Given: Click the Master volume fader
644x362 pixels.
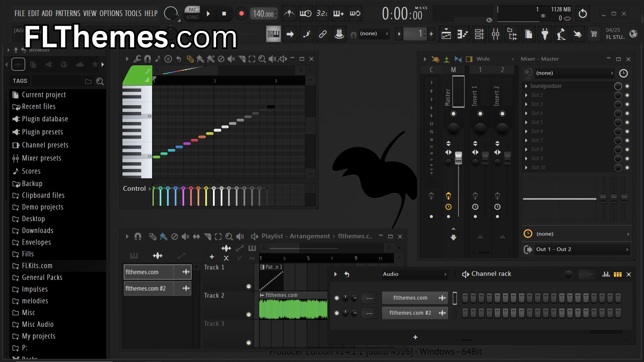Looking at the screenshot, I should coord(458,158).
